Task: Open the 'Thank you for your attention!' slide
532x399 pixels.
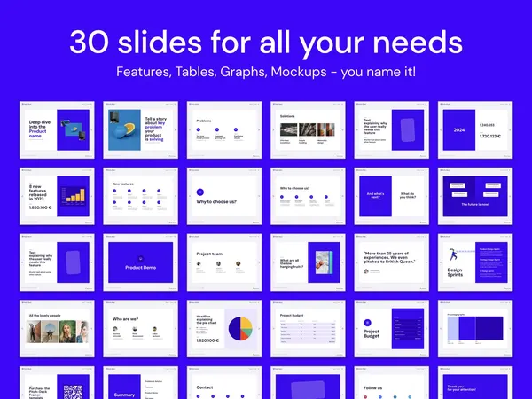Action: point(475,382)
